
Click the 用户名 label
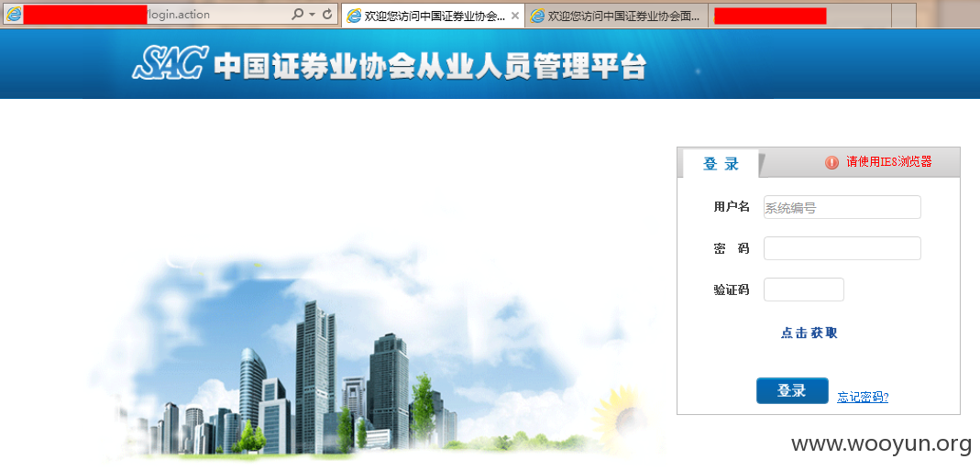(732, 207)
